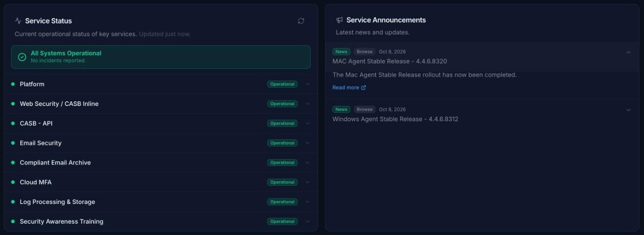
Task: Expand the Windows Agent Stable Release announcement
Action: (628, 110)
